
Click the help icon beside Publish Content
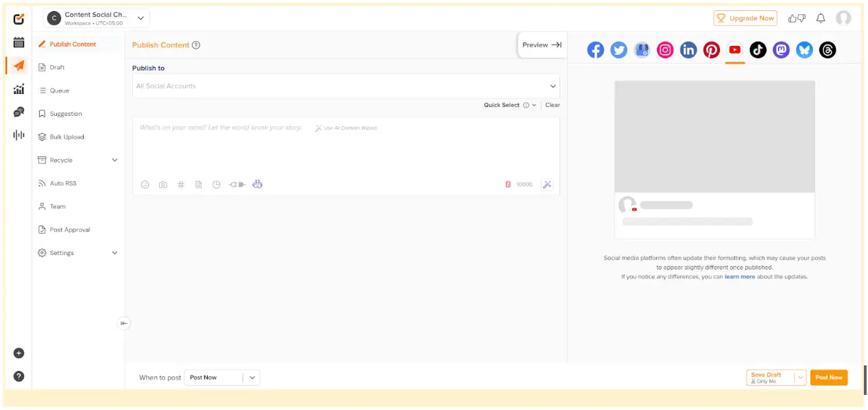coord(196,45)
